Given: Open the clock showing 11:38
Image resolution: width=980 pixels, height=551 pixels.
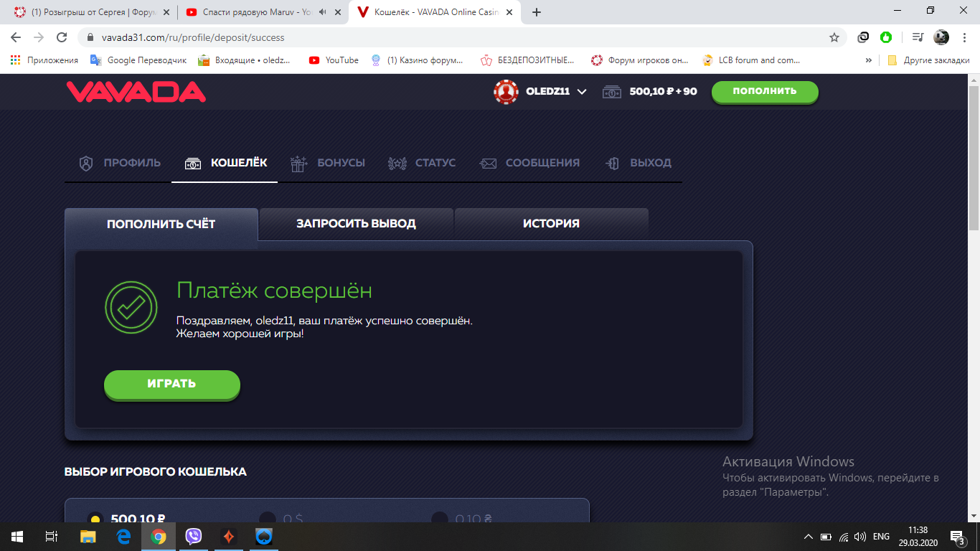Looking at the screenshot, I should pyautogui.click(x=917, y=537).
